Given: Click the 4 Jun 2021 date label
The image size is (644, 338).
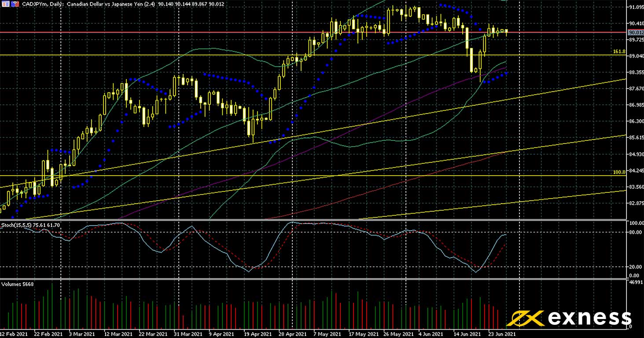Looking at the screenshot, I should click(432, 334).
